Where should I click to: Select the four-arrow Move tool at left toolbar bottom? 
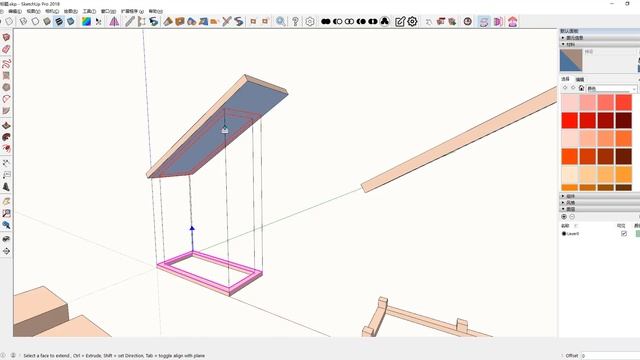(6, 251)
